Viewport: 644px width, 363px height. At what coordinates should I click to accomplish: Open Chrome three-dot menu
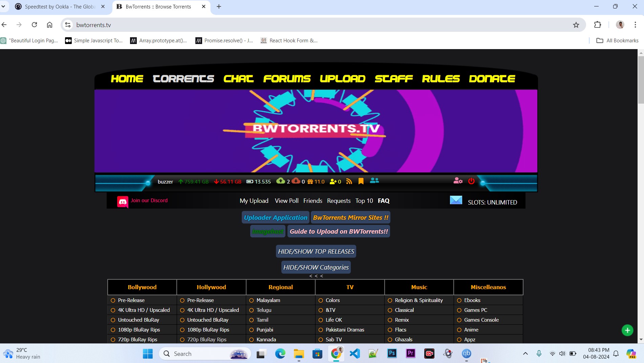click(x=635, y=25)
